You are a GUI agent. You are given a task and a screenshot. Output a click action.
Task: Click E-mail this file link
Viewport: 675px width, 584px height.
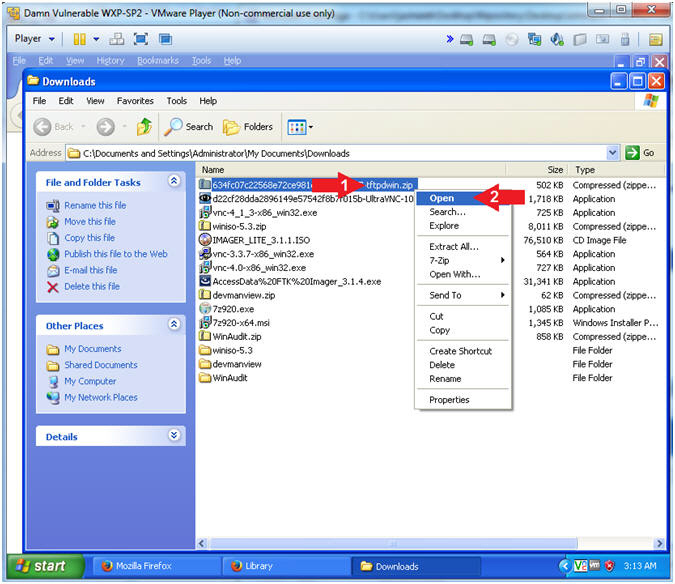coord(91,270)
